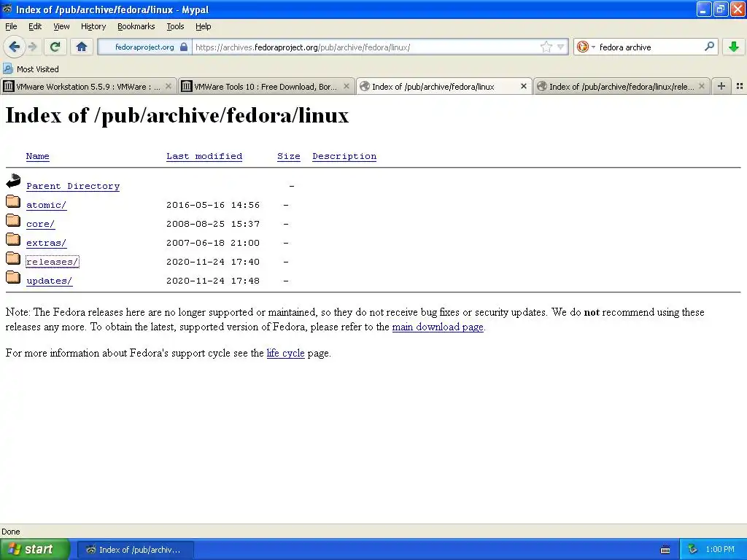The height and width of the screenshot is (560, 747).
Task: Open the Edit menu
Action: (x=35, y=26)
